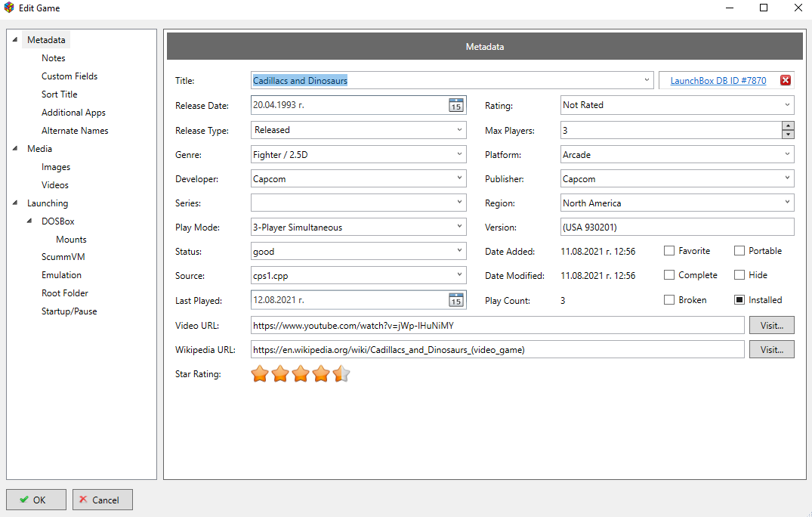
Task: Mark game as Broken
Action: (669, 300)
